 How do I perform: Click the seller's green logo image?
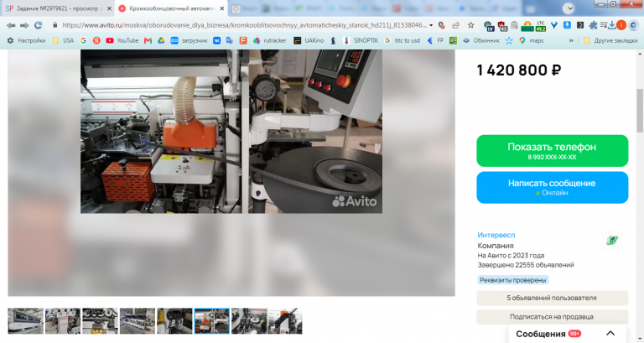pyautogui.click(x=612, y=241)
